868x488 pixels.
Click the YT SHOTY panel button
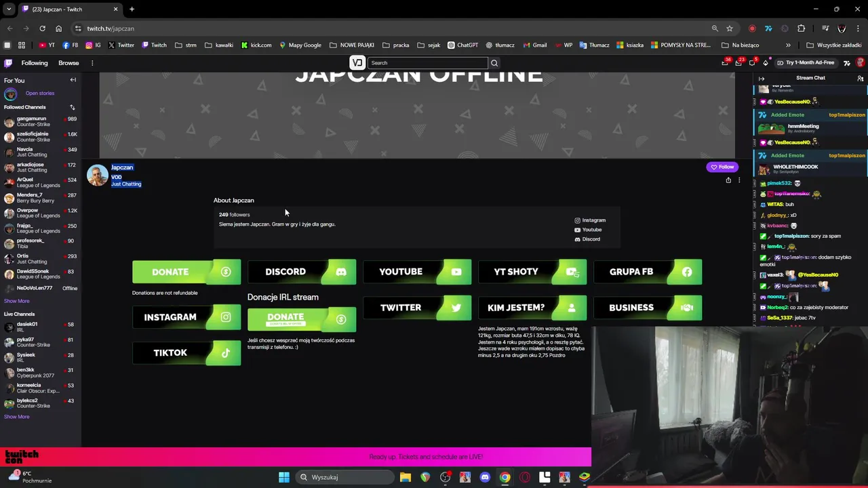[x=532, y=272]
